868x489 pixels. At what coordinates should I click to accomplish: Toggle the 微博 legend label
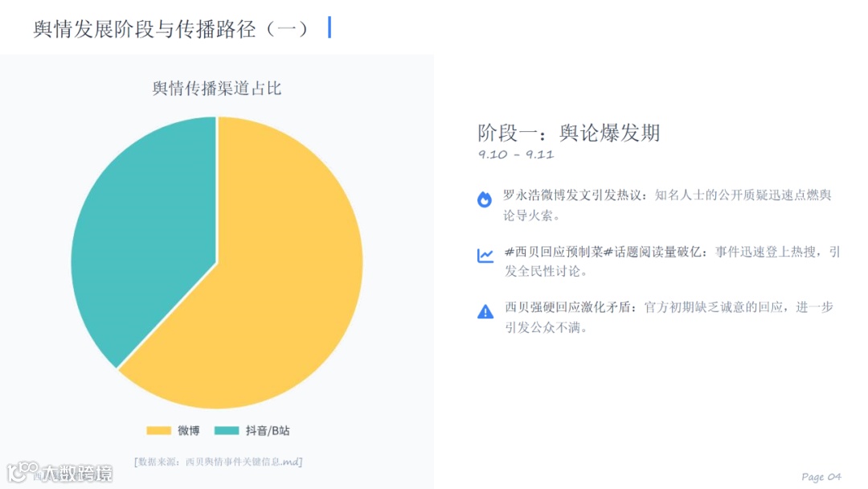[x=189, y=431]
